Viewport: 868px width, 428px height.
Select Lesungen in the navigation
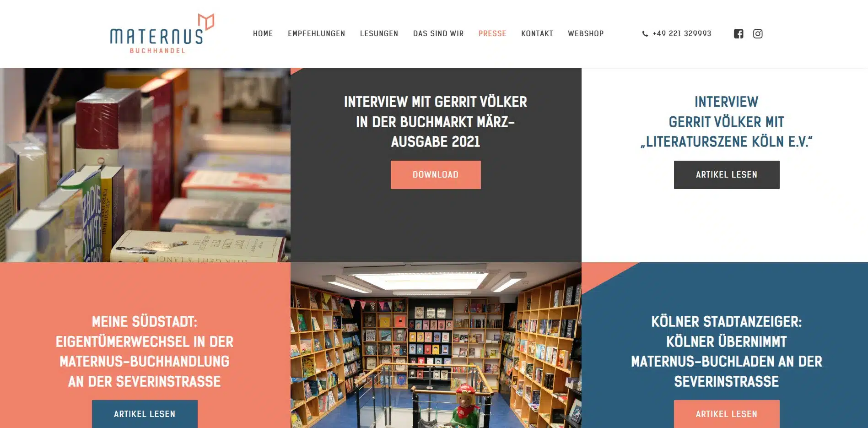tap(379, 33)
